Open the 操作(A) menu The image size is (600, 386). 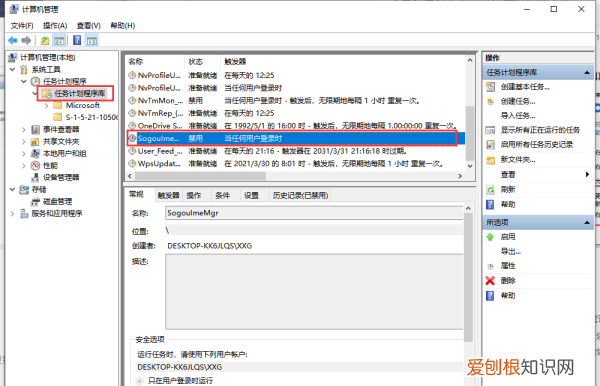(55, 26)
